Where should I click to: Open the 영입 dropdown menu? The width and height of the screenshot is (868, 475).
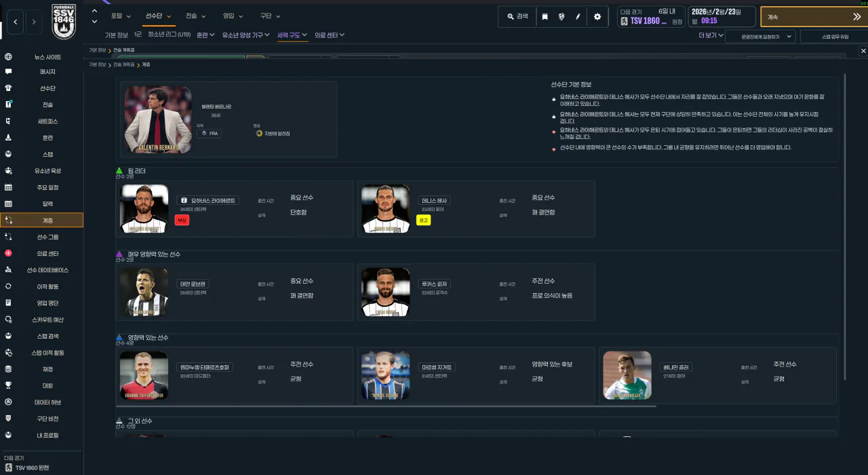pos(233,16)
